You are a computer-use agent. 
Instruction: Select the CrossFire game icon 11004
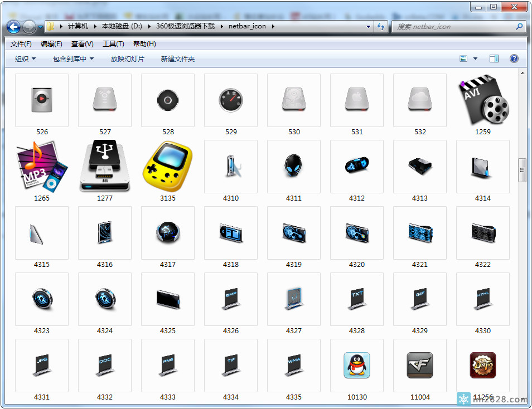420,366
